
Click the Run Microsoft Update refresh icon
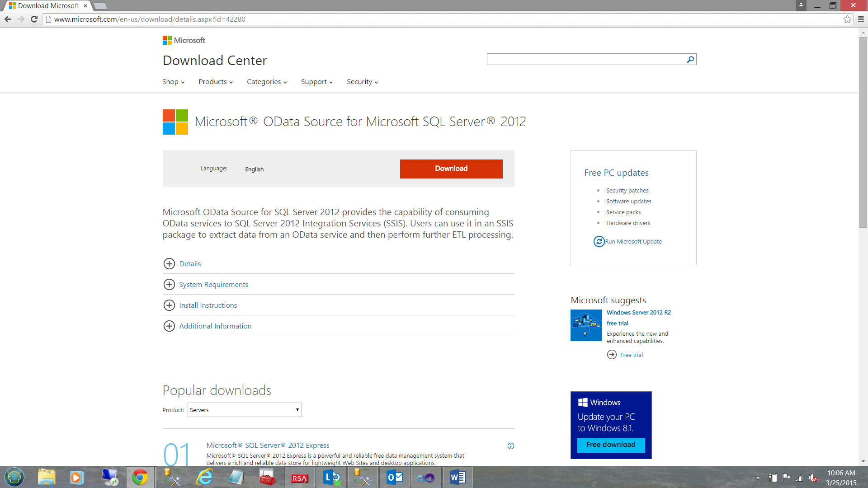tap(599, 241)
